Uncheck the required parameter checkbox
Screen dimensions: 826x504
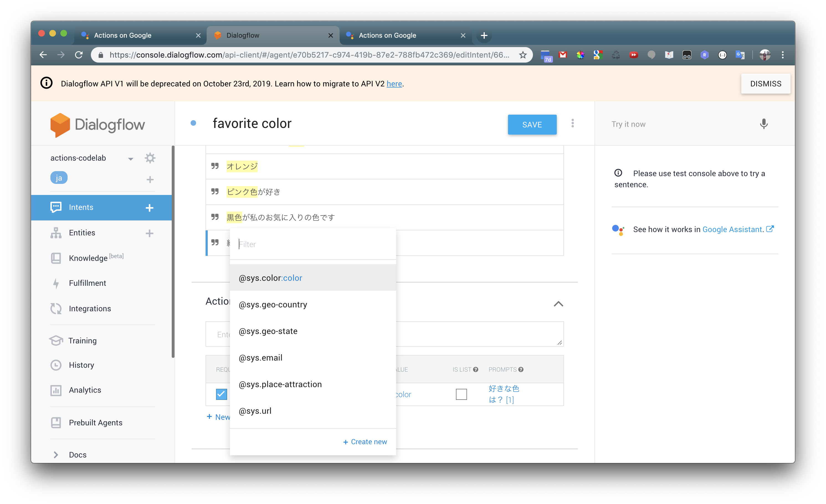221,394
